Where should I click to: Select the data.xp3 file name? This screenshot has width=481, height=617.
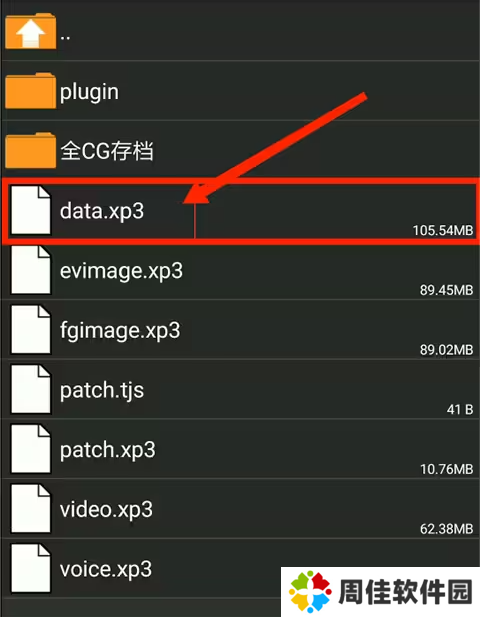click(102, 211)
